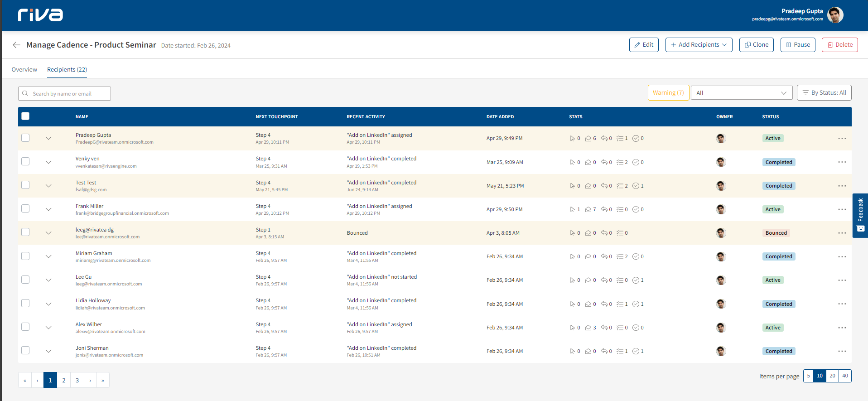
Task: Click the next page arrow in pagination
Action: [x=90, y=380]
